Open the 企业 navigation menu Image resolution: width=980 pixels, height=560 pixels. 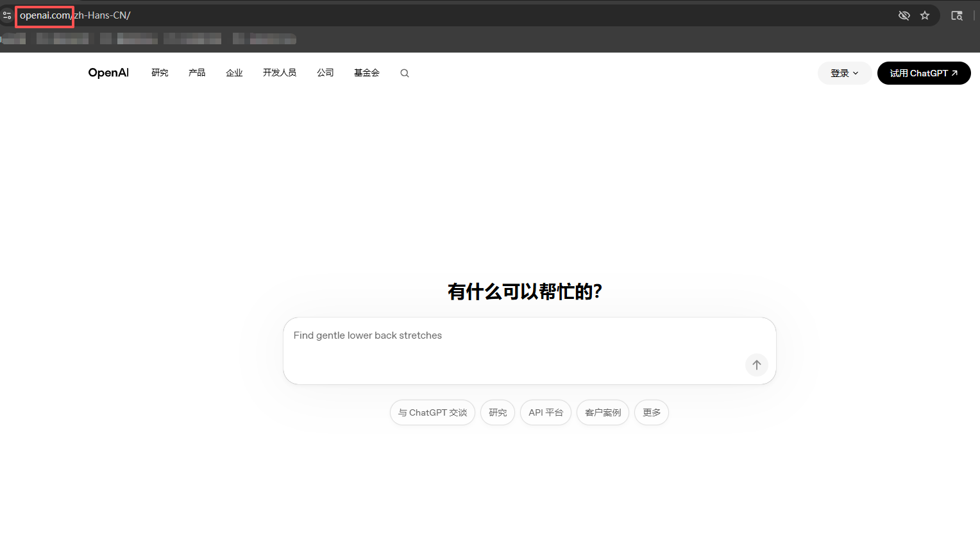[234, 73]
